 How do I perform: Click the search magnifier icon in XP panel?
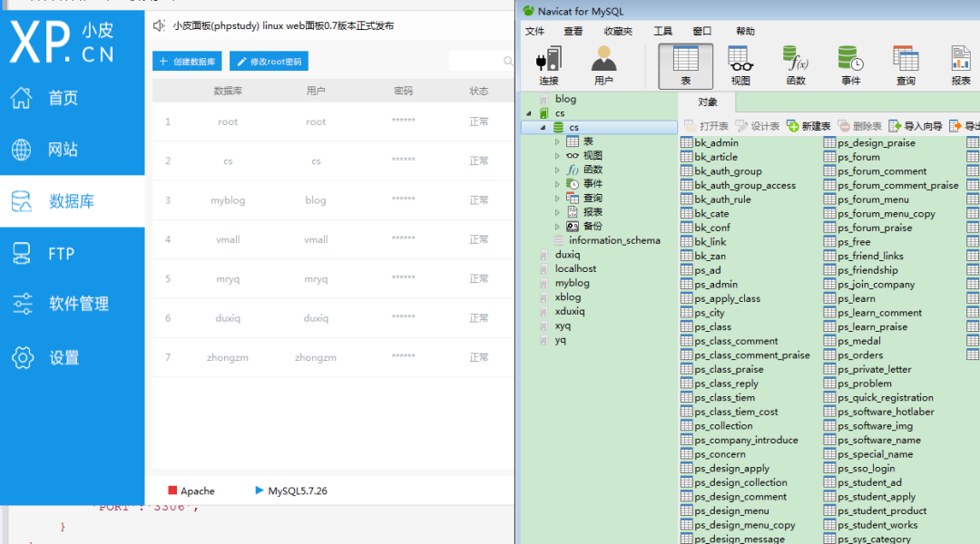pos(508,62)
